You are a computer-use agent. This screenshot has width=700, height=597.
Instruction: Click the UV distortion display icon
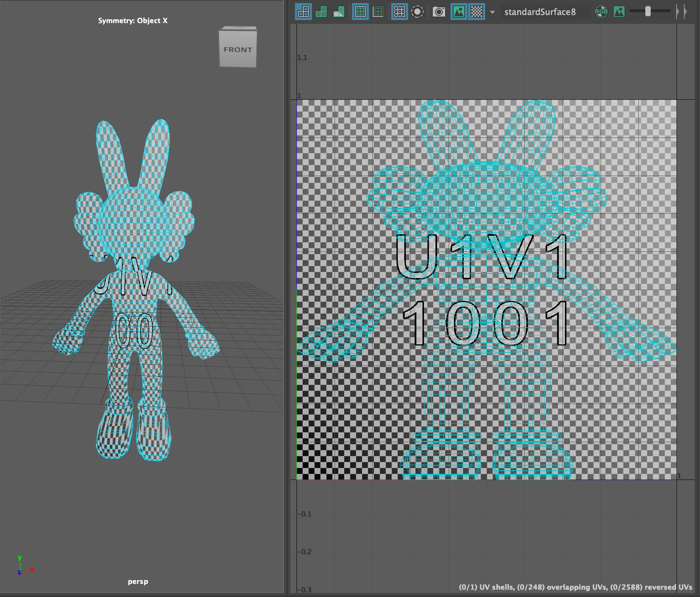[x=339, y=12]
